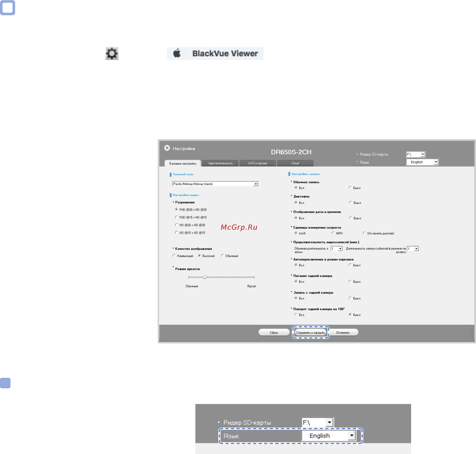Select Отключить дисплей speed option
This screenshot has height=454, width=476.
[x=364, y=233]
